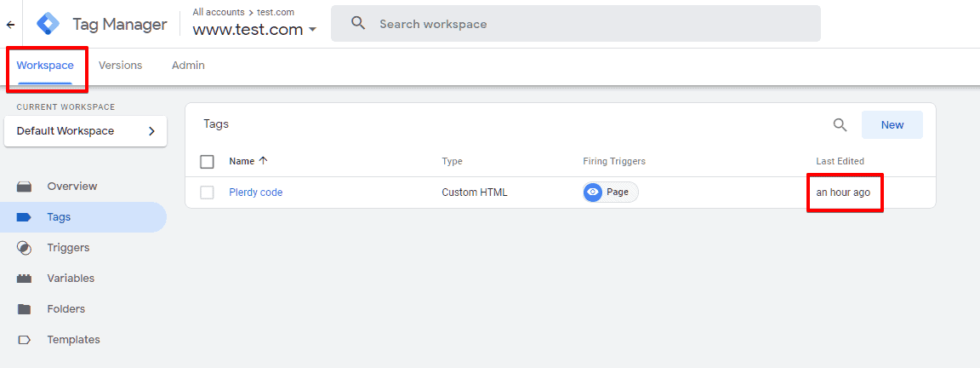The height and width of the screenshot is (368, 980).
Task: Select Triggers in the sidebar
Action: (68, 248)
